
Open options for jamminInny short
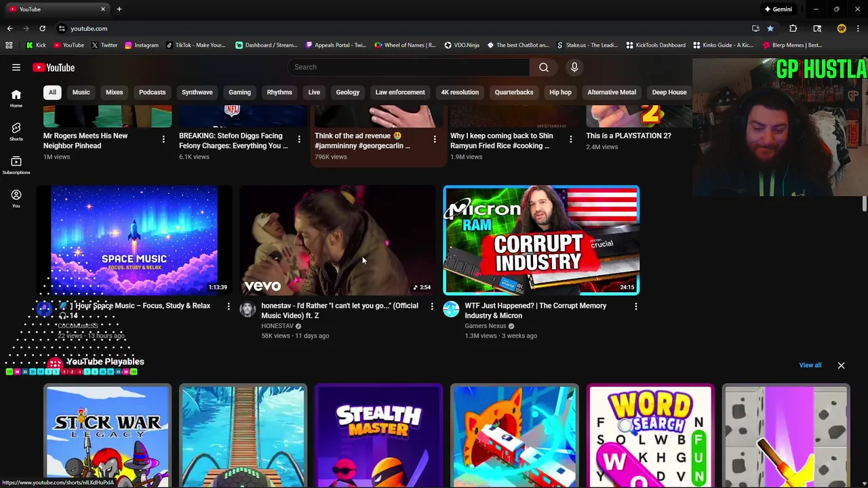click(x=435, y=140)
